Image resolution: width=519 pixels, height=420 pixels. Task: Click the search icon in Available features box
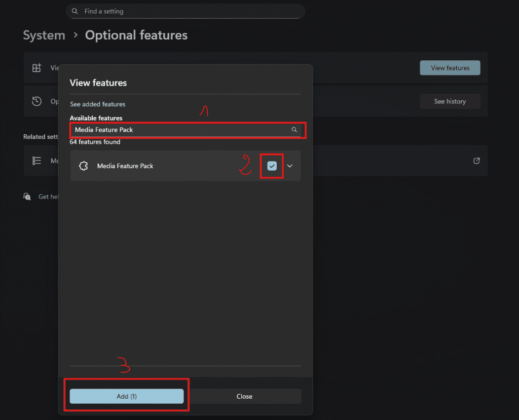pyautogui.click(x=294, y=130)
